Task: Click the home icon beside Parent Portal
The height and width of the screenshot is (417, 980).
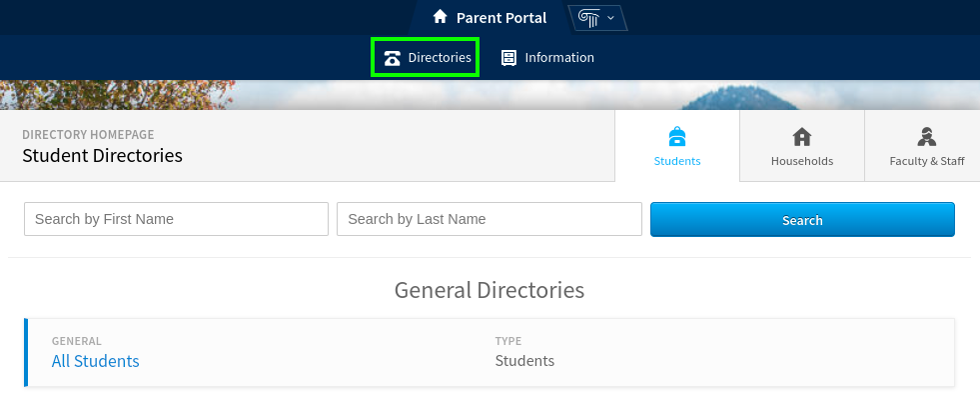Action: point(440,17)
